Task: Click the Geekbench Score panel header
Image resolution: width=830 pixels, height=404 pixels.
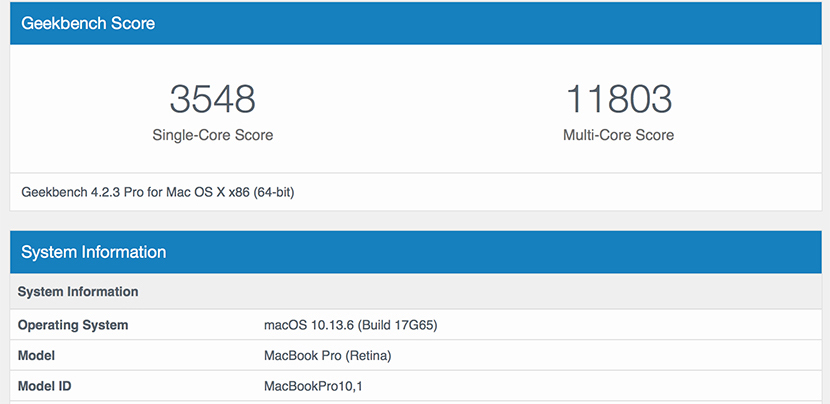Action: (x=88, y=23)
